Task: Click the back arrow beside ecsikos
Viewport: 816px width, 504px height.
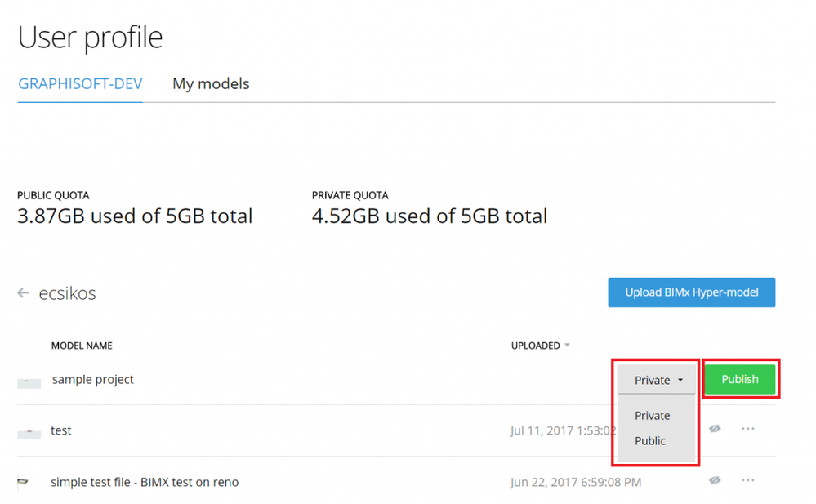Action: point(24,292)
